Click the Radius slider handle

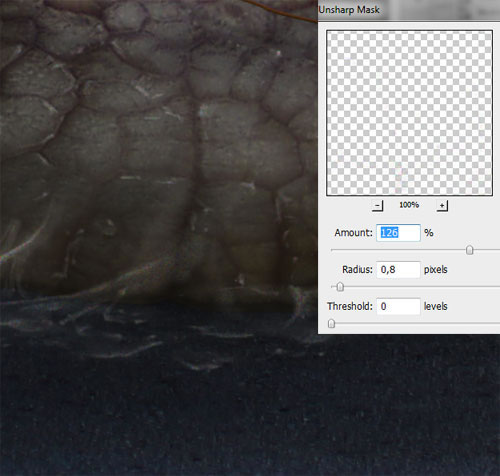[x=340, y=287]
